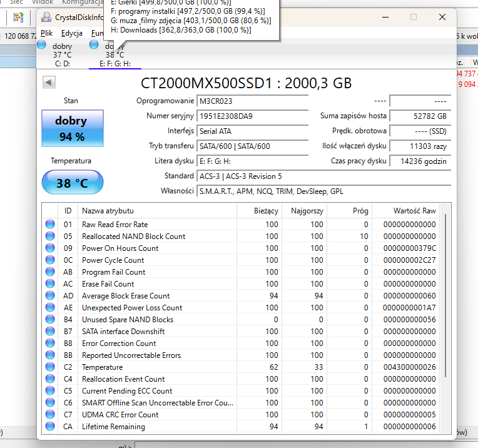This screenshot has height=448, width=478.
Task: Switch to the C: D: disk tab
Action: pos(62,63)
